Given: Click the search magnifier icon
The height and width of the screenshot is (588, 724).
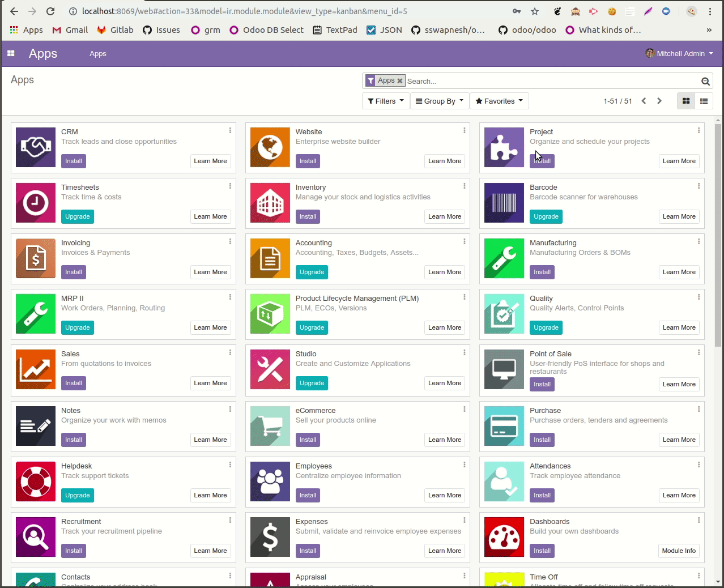Looking at the screenshot, I should click(705, 82).
